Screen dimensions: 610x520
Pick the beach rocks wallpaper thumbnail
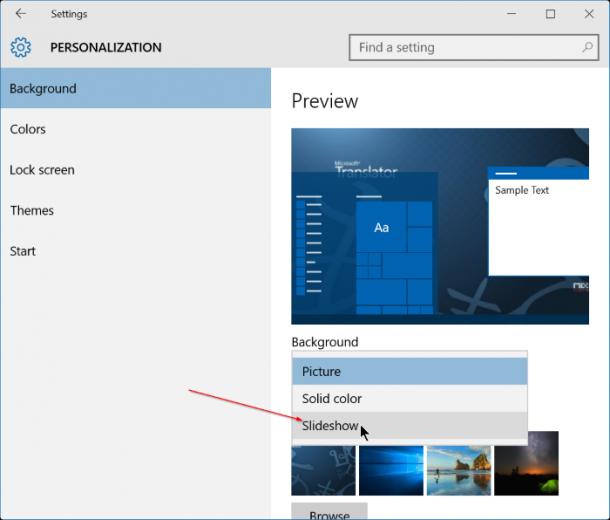click(459, 470)
